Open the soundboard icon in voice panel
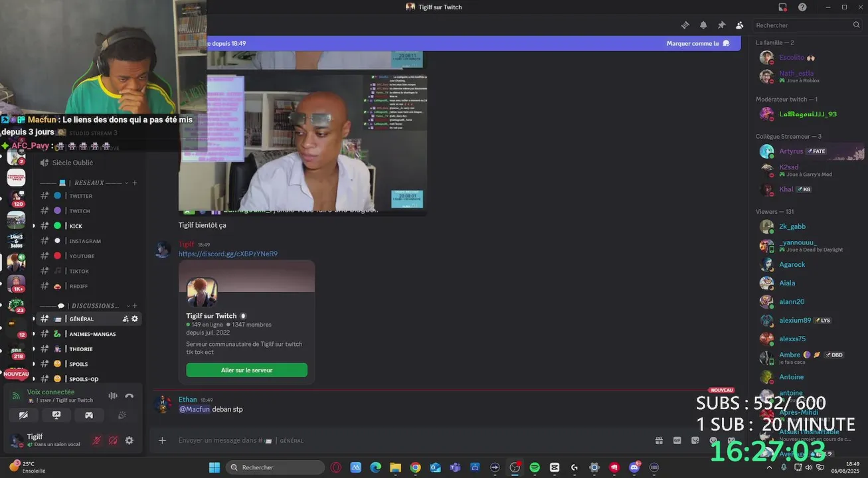 click(x=122, y=415)
